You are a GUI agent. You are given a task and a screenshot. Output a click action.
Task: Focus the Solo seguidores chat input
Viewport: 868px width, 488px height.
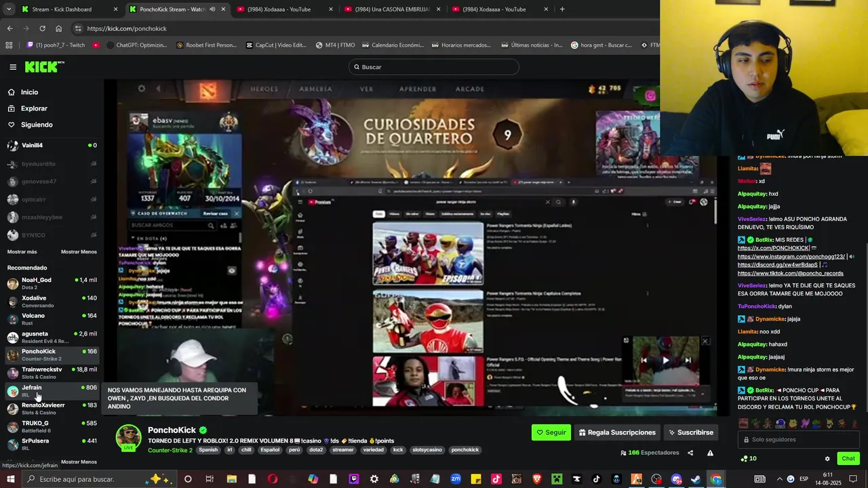coord(799,440)
